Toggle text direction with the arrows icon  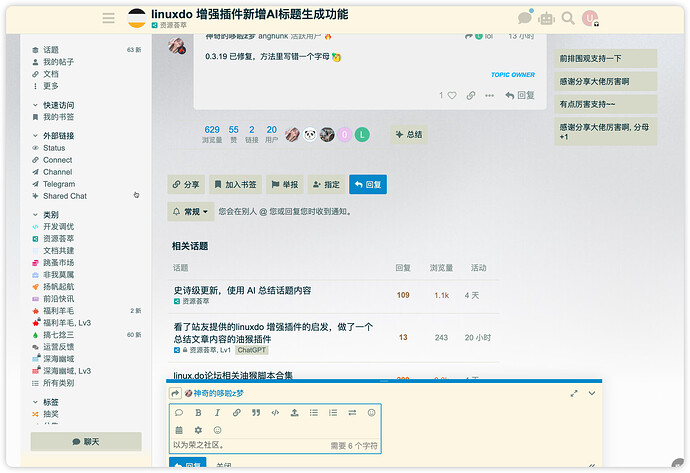click(352, 413)
